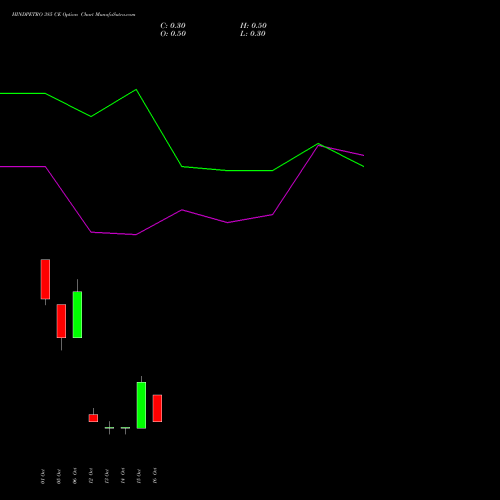Click the tall red candle above 01 Oct

click(45, 279)
